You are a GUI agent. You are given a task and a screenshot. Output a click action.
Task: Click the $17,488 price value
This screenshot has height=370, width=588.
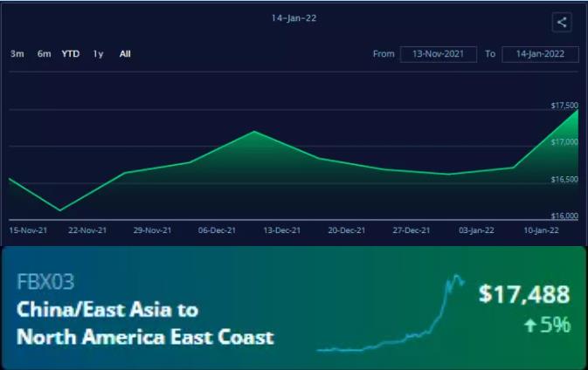click(x=523, y=295)
